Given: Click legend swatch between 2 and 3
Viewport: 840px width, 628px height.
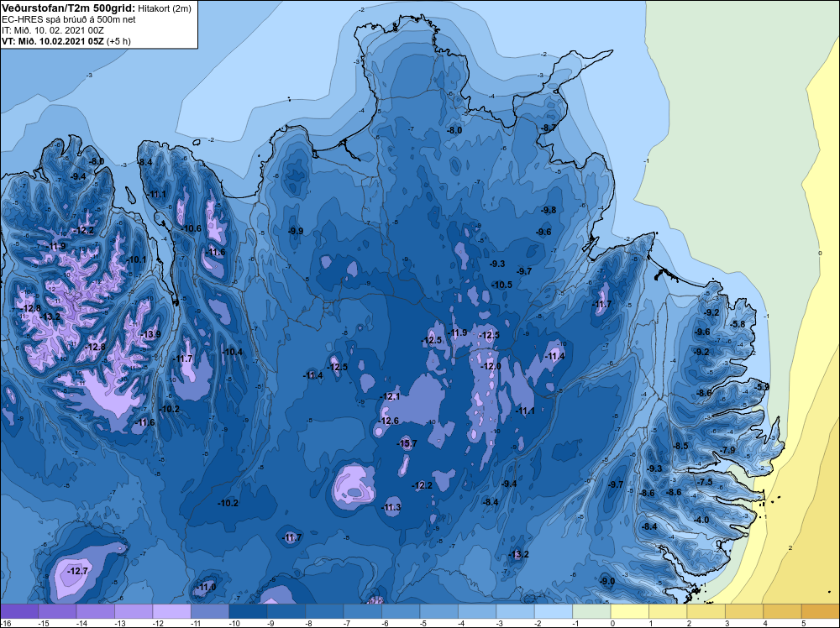Looking at the screenshot, I should click(706, 611).
